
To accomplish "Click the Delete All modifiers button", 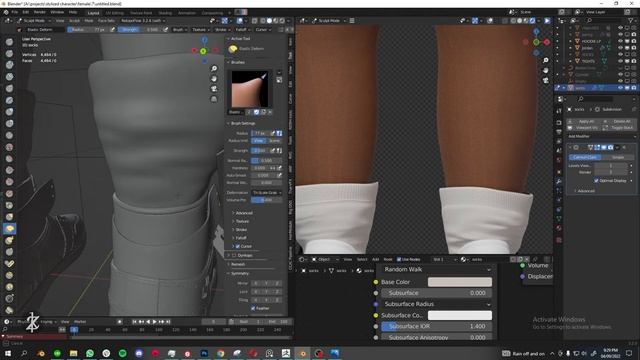I will [619, 121].
